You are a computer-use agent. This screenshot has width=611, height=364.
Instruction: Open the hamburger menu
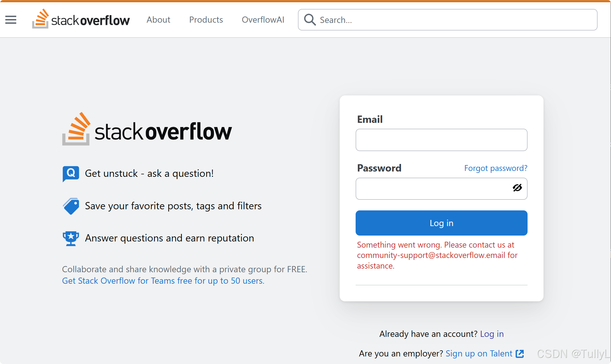11,20
